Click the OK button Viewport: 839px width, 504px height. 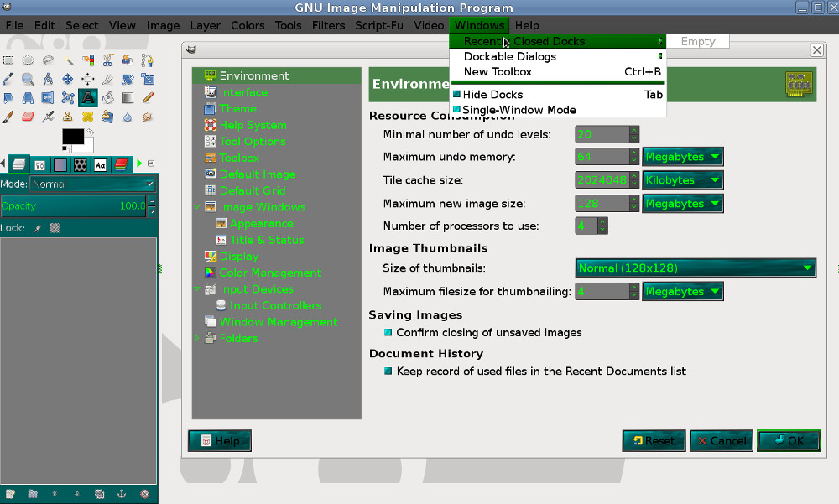pyautogui.click(x=789, y=441)
